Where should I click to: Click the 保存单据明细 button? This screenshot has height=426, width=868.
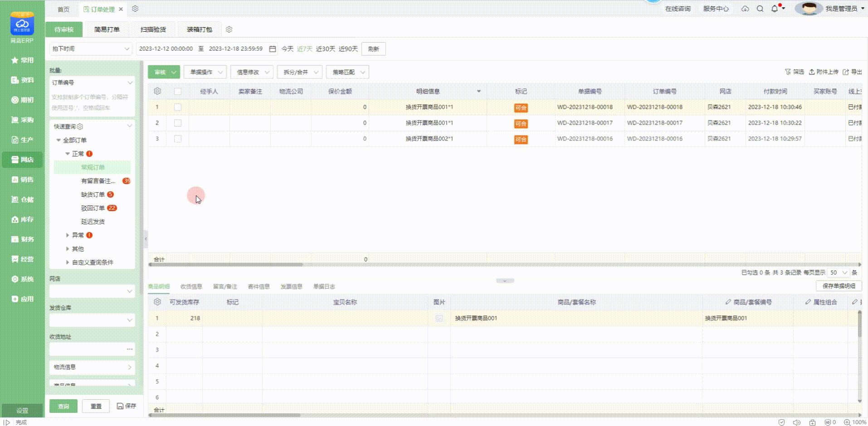pyautogui.click(x=839, y=286)
